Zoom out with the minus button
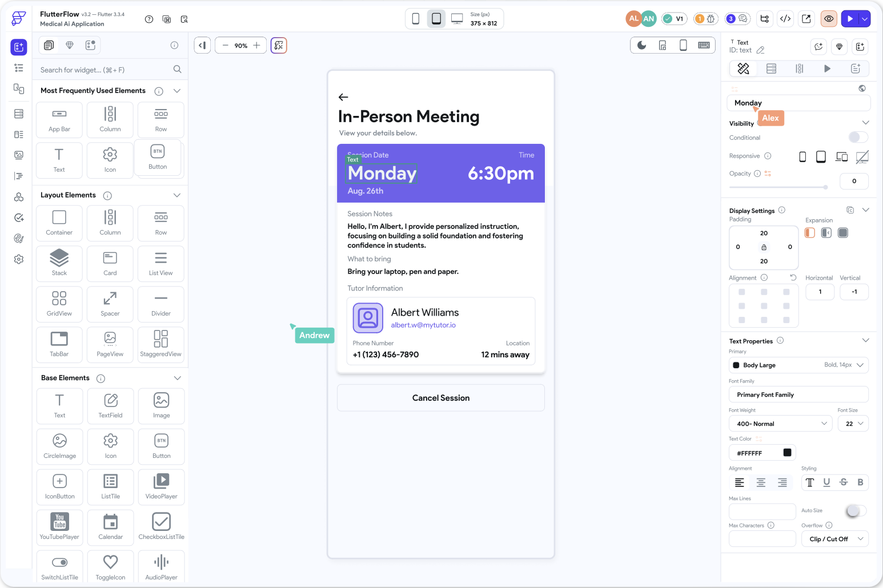This screenshot has width=883, height=588. [226, 46]
